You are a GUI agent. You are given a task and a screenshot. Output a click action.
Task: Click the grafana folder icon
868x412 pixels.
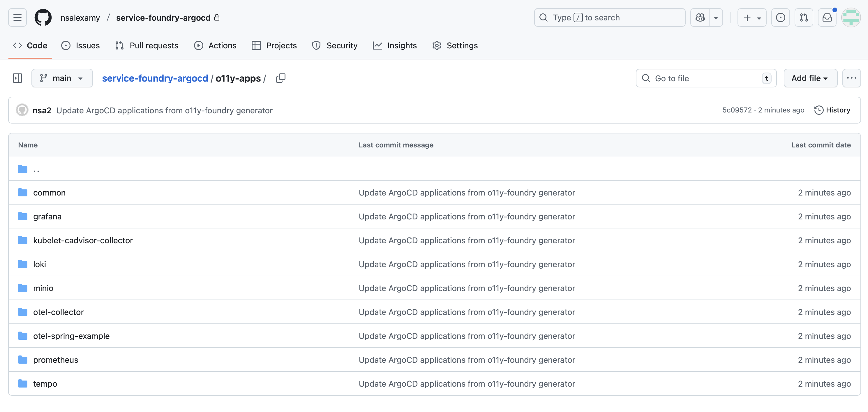23,216
